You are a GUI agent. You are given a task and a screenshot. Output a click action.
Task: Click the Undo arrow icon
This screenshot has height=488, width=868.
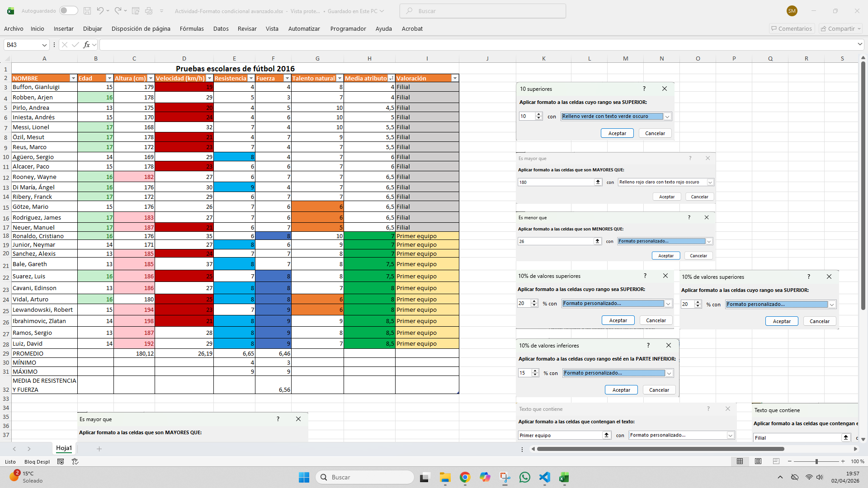coord(100,11)
